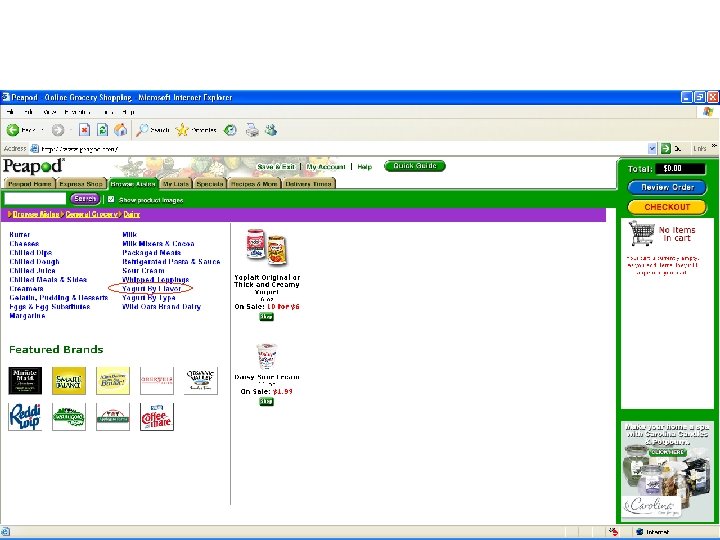Switch to the Express Shop tab
Viewport: 720px width, 540px height.
[81, 184]
